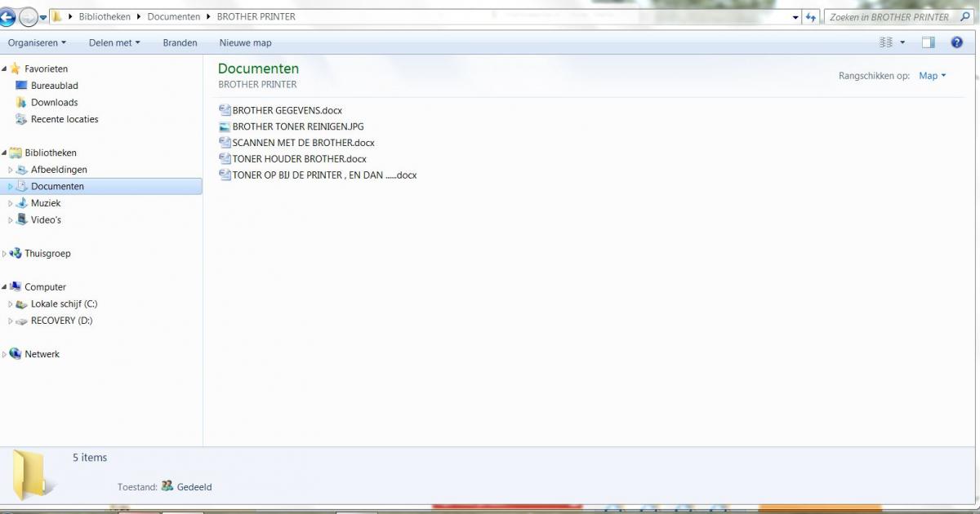Image resolution: width=980 pixels, height=514 pixels.
Task: Click the Downloads folder icon
Action: point(21,102)
